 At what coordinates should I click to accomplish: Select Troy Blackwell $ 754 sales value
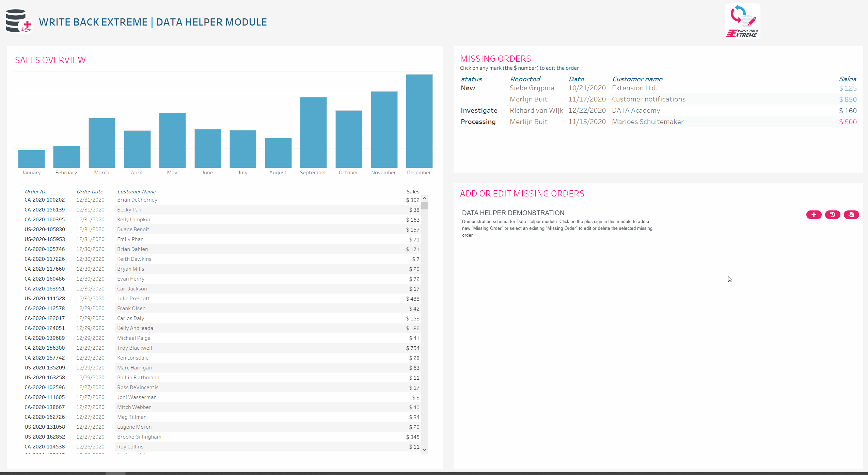pyautogui.click(x=412, y=348)
